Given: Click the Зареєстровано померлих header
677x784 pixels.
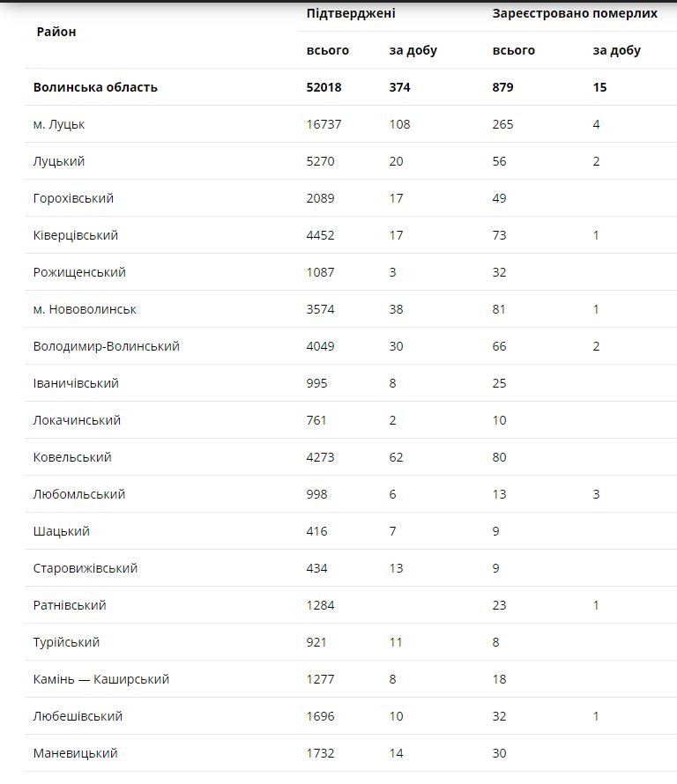Looking at the screenshot, I should coord(575,13).
